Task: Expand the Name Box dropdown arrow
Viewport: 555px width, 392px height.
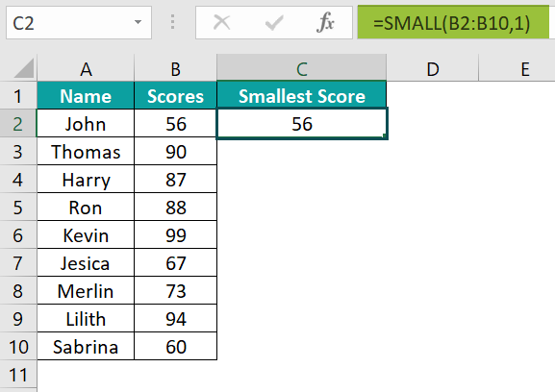Action: click(x=138, y=22)
